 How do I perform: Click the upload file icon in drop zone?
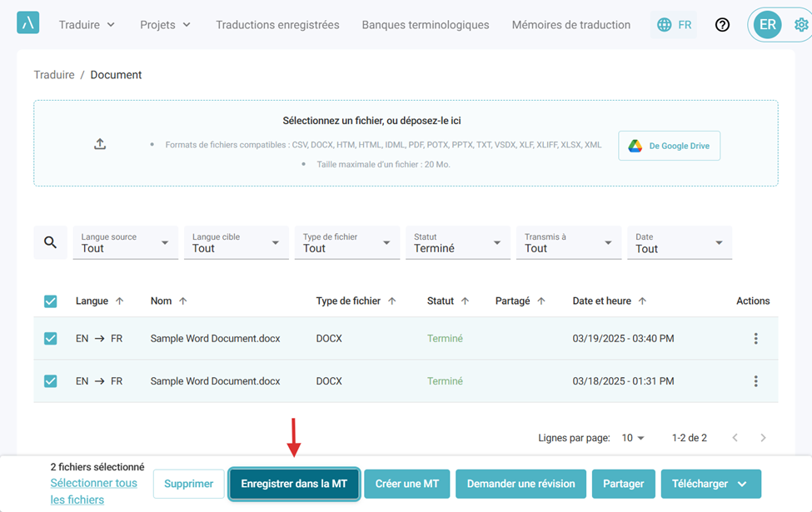(100, 144)
